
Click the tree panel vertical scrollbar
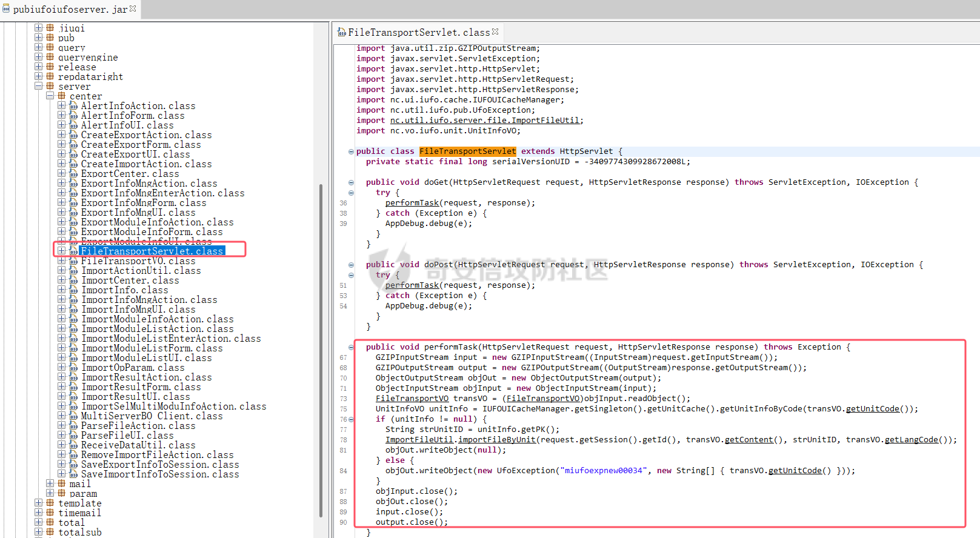click(x=321, y=350)
